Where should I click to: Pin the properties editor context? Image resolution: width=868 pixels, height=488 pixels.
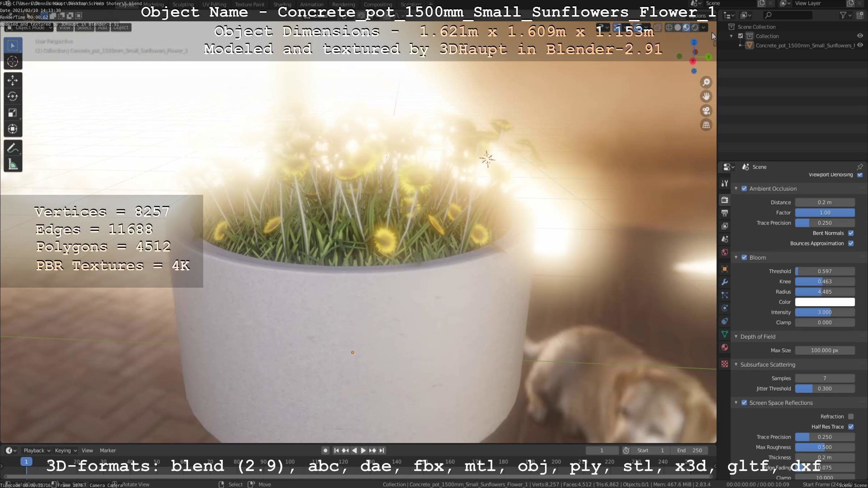coord(860,167)
